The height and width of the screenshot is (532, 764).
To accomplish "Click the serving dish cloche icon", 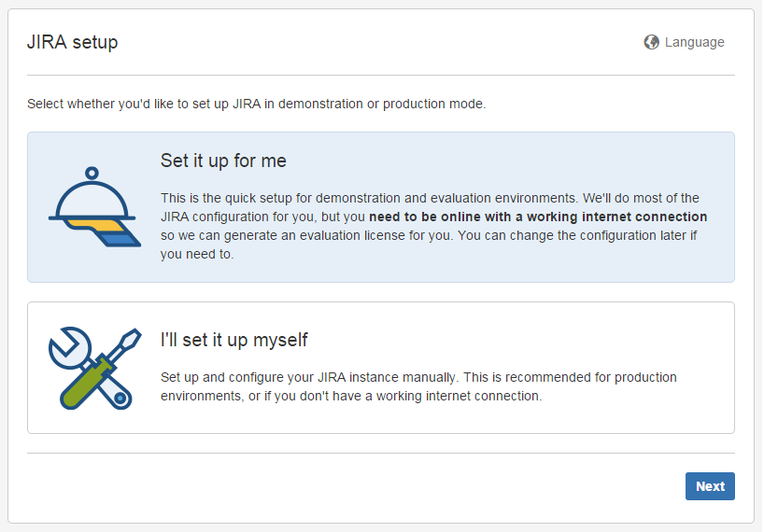I will 94,207.
